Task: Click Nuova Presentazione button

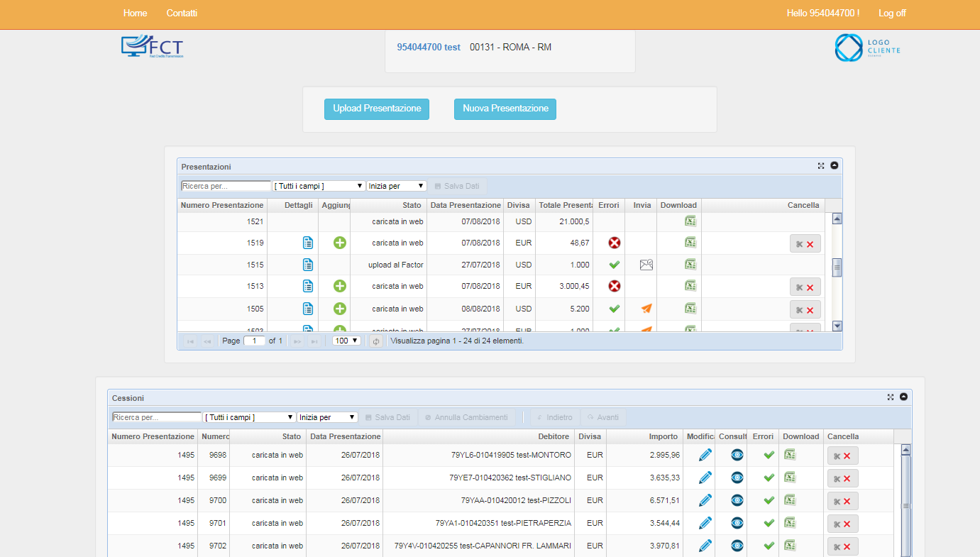Action: pyautogui.click(x=505, y=109)
